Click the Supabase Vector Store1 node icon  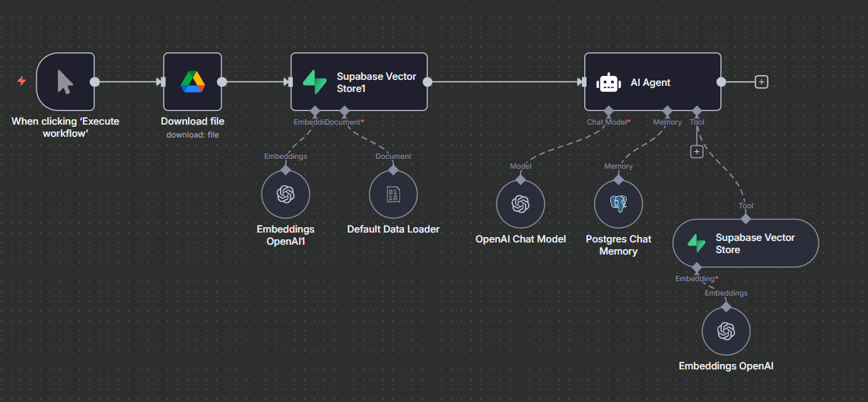click(314, 81)
